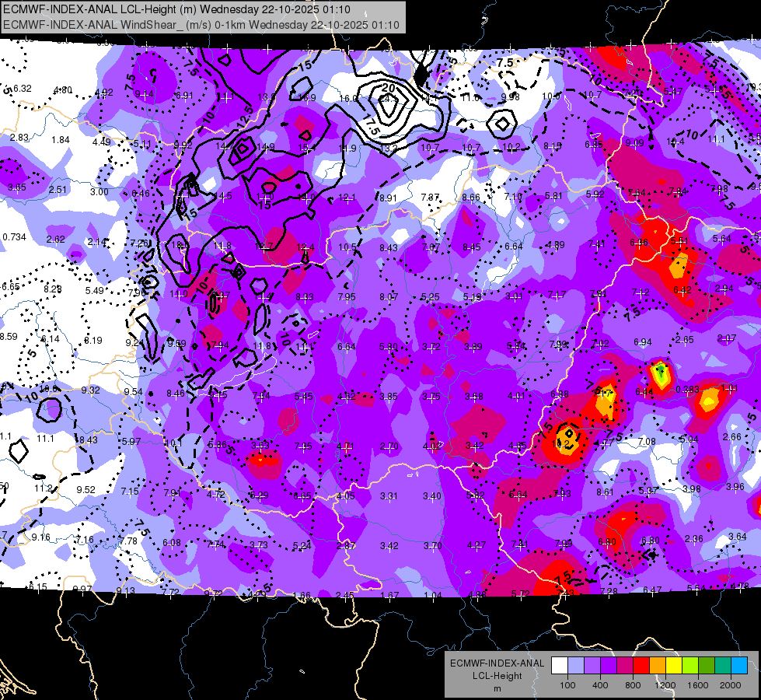Click the contour label 12.5
This screenshot has width=761, height=700.
tap(246, 117)
